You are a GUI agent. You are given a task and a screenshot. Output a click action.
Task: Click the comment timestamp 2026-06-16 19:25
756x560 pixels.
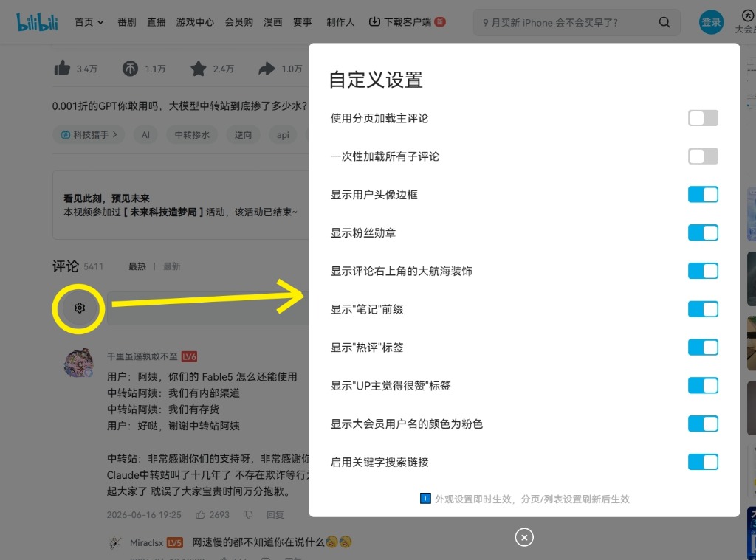[144, 515]
